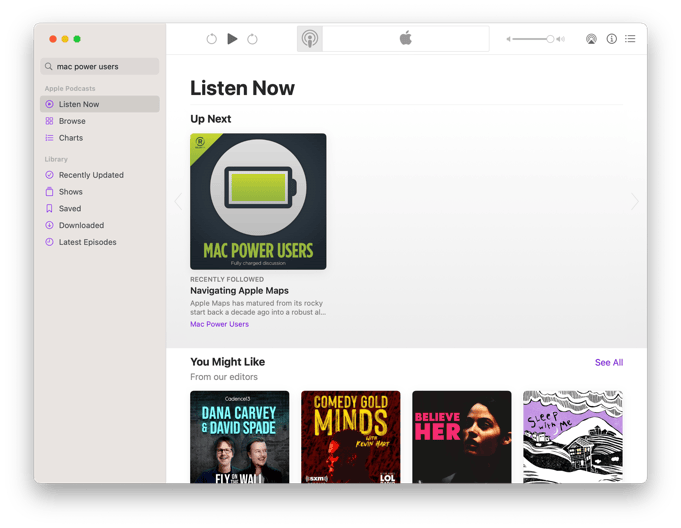Open AirPlay output options

click(x=591, y=39)
